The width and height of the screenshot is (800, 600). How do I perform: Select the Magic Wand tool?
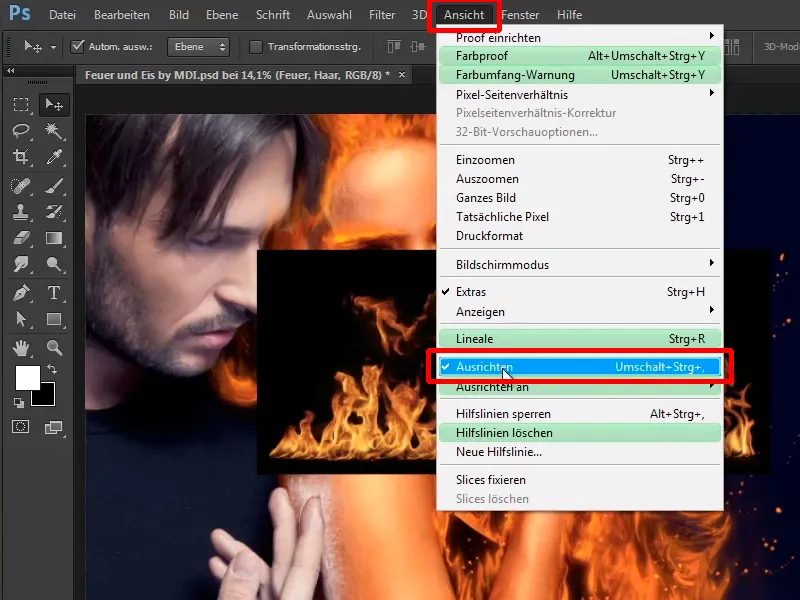(x=54, y=131)
